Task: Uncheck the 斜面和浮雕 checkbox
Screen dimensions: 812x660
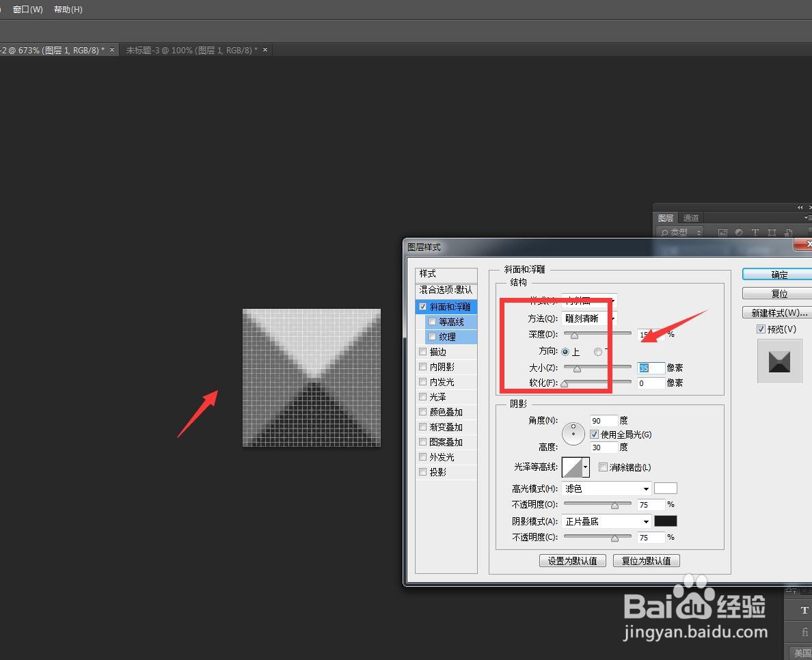Action: click(x=423, y=307)
